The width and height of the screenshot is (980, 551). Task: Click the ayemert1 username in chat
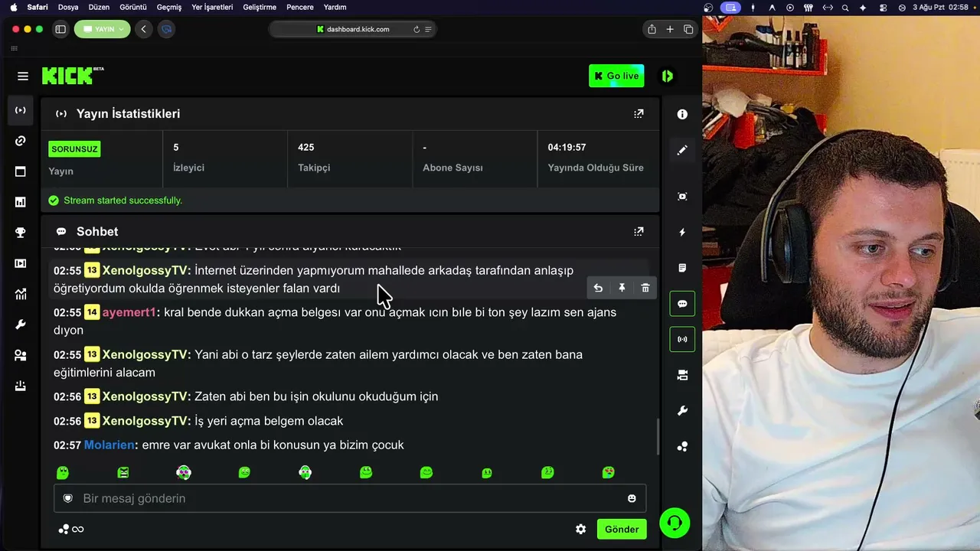tap(129, 312)
